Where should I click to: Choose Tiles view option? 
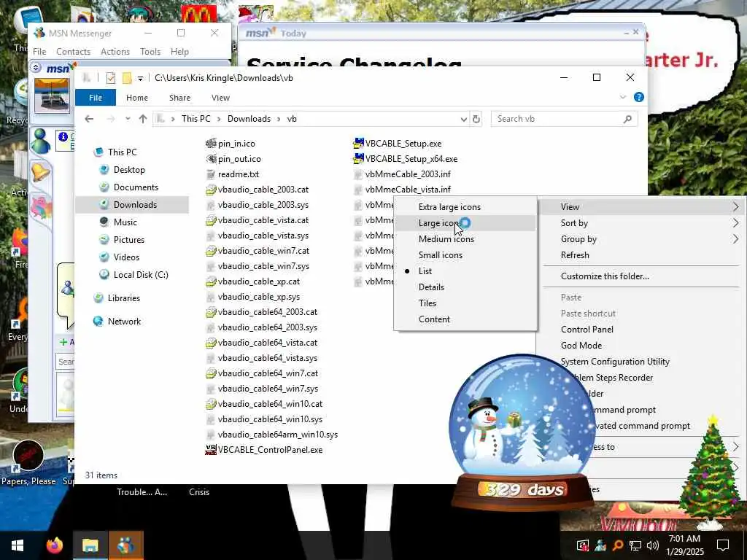coord(465,303)
